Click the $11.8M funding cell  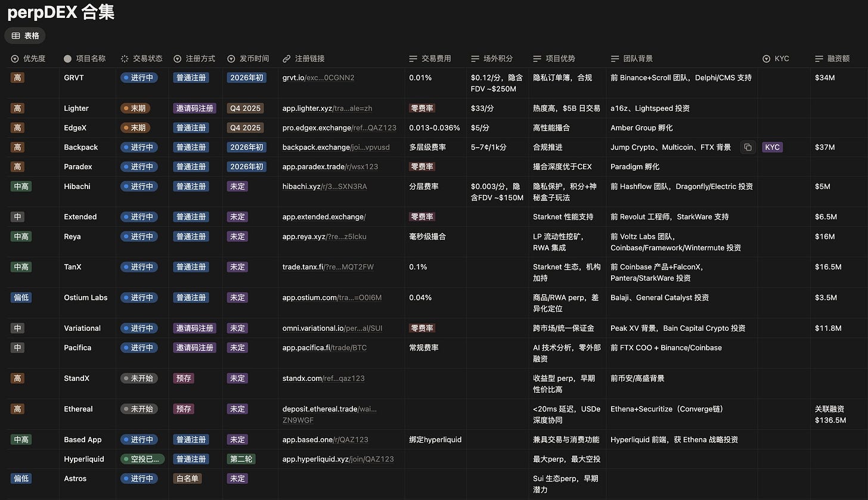(839, 328)
